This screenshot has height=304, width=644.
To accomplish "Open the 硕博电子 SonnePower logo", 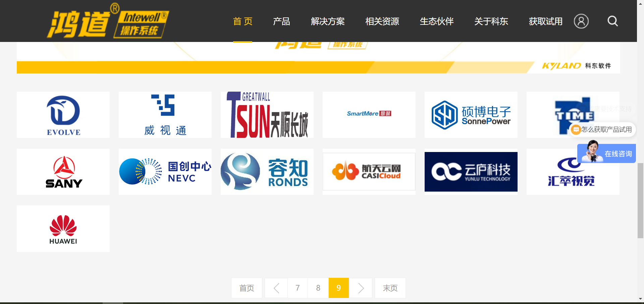I will (x=471, y=115).
